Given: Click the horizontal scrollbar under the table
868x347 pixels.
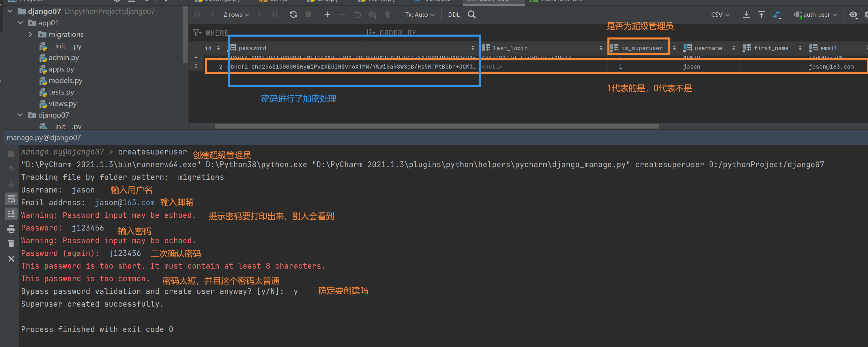Looking at the screenshot, I should [x=437, y=126].
